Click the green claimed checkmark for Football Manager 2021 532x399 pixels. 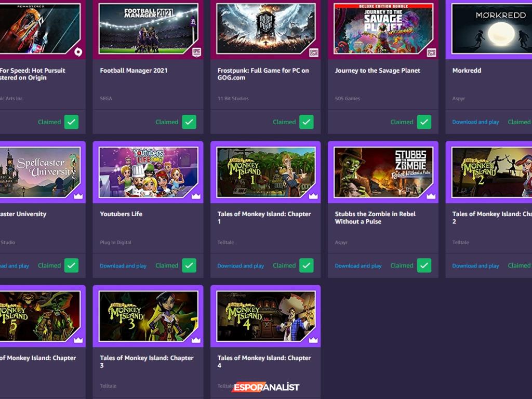click(x=189, y=122)
